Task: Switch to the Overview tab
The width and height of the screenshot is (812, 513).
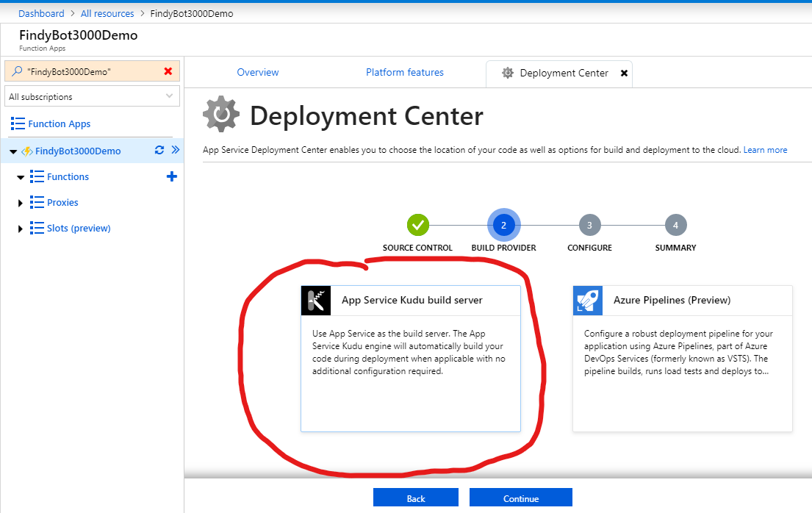Action: coord(257,72)
